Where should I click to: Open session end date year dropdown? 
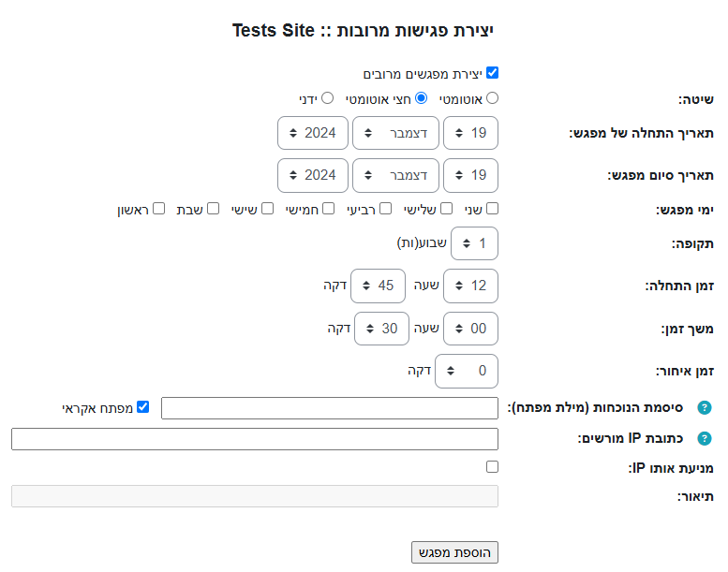coord(313,175)
